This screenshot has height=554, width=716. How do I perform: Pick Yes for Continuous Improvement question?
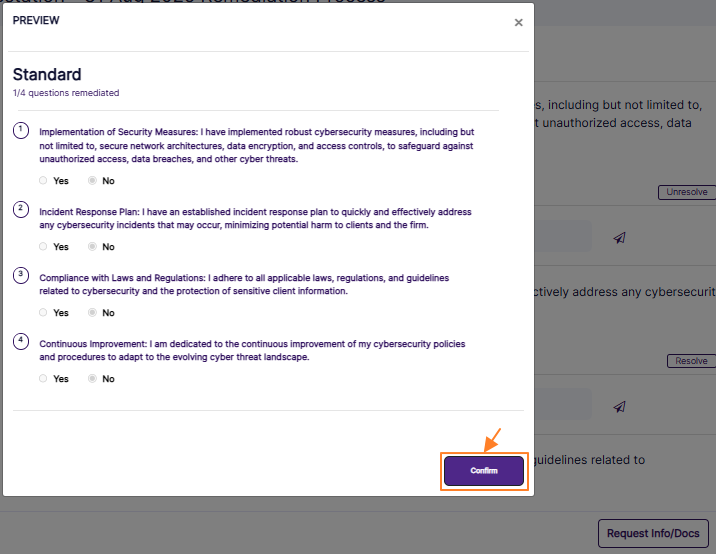pyautogui.click(x=43, y=379)
